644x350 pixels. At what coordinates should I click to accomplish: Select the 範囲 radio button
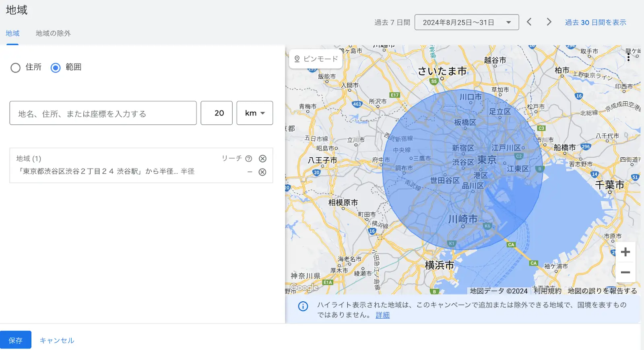[x=56, y=68]
